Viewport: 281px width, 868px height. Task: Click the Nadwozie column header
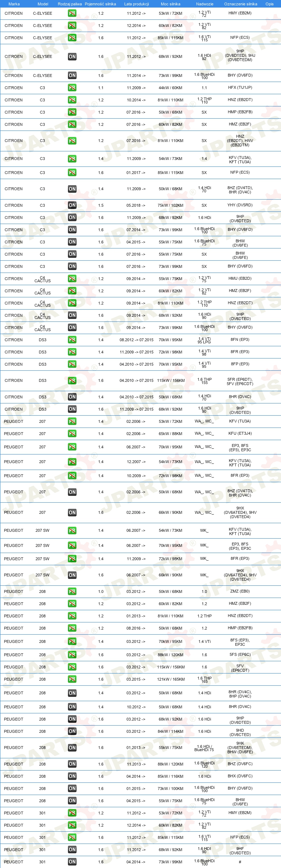[x=205, y=4]
